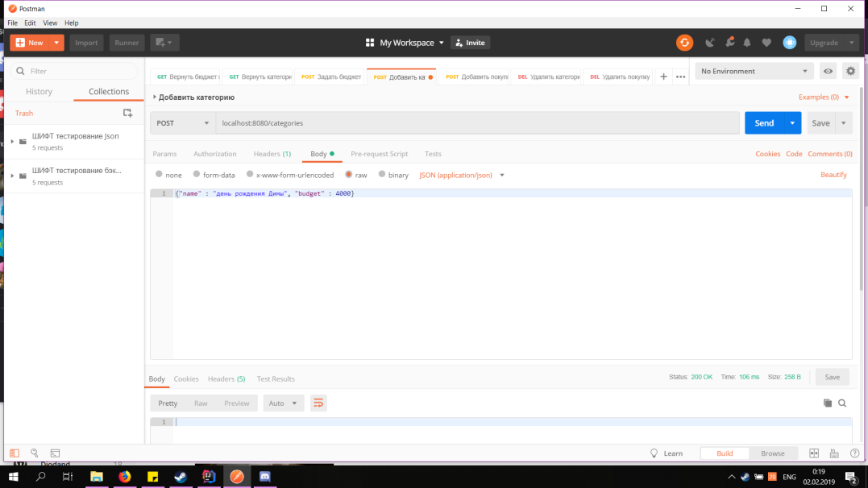The width and height of the screenshot is (868, 488).
Task: Click the sync status icon
Action: pyautogui.click(x=684, y=43)
